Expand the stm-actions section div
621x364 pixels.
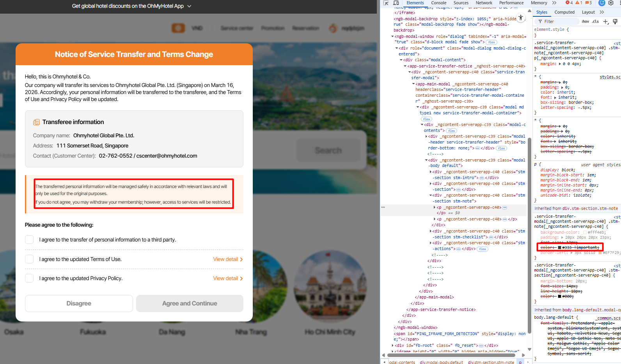coord(431,243)
